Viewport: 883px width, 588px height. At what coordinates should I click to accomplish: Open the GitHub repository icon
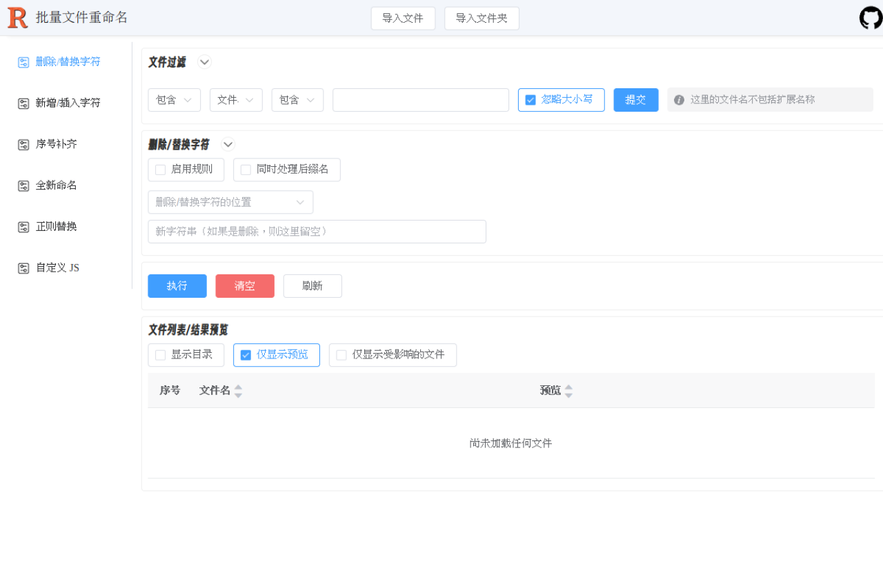click(x=871, y=18)
